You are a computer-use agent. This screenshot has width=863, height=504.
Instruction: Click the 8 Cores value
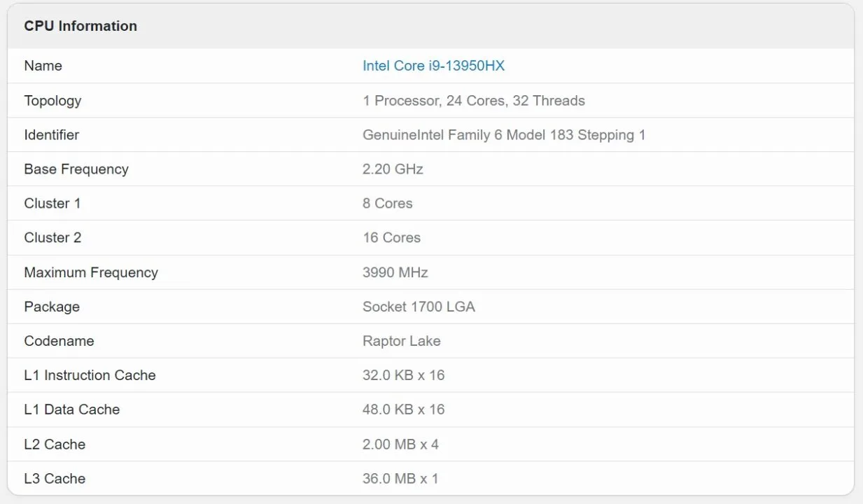387,203
